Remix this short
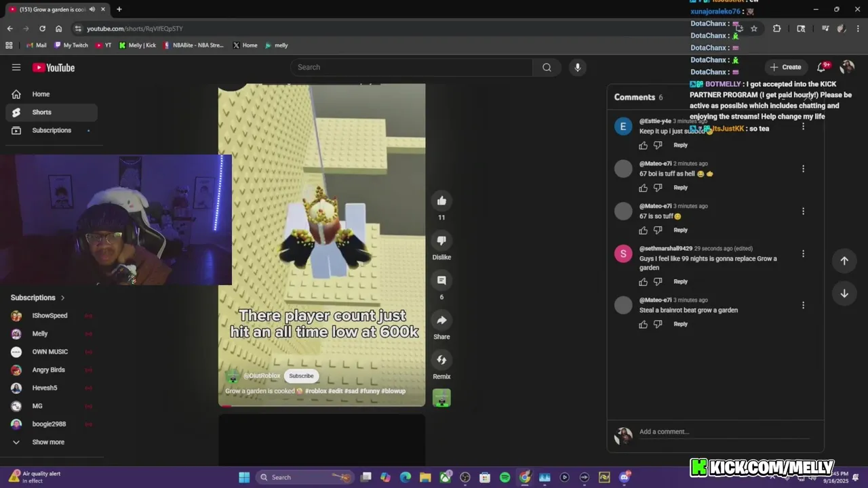The width and height of the screenshot is (868, 488). (441, 360)
